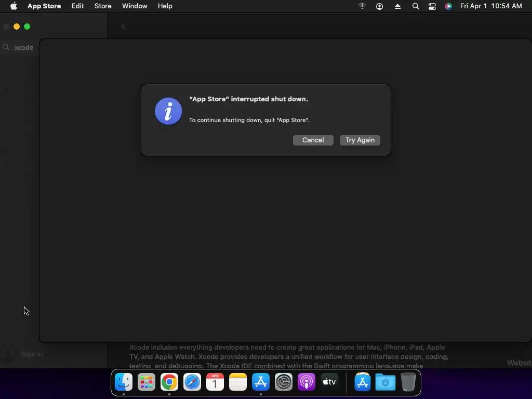The height and width of the screenshot is (399, 532).
Task: Open the Store menu
Action: [103, 6]
